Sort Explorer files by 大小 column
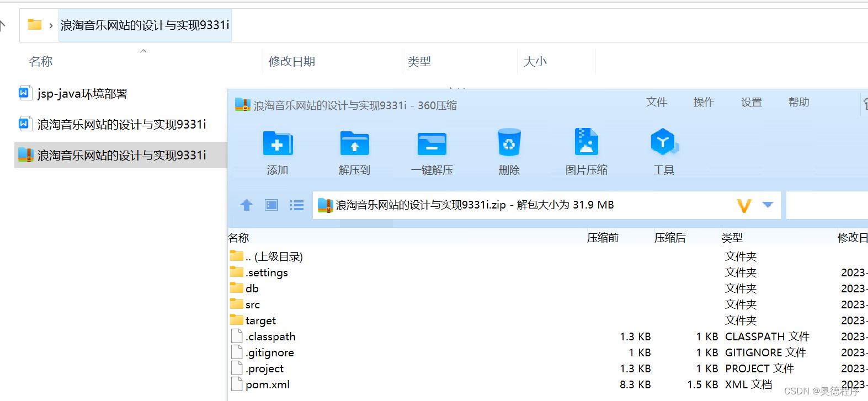Image resolution: width=868 pixels, height=401 pixels. coord(535,62)
